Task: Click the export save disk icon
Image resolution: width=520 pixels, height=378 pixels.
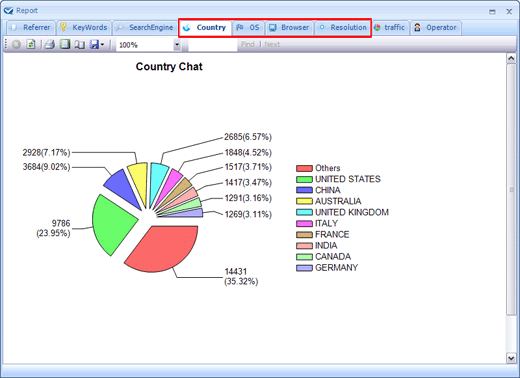Action: 94,44
